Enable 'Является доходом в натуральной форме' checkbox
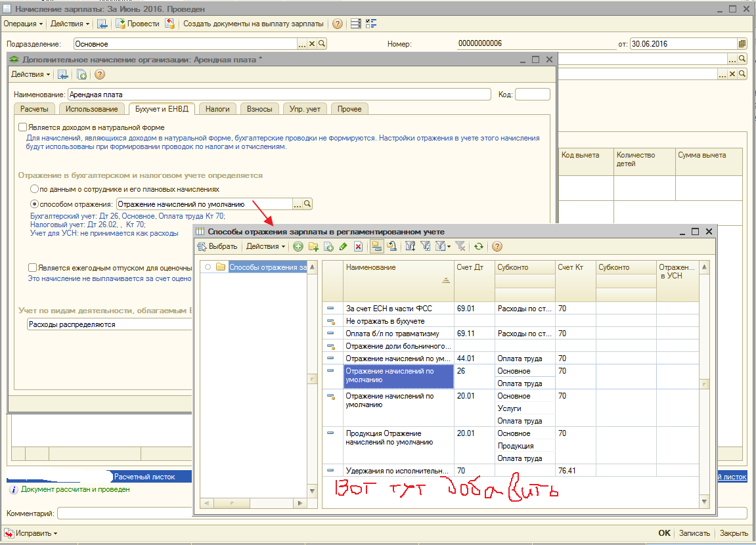 23,127
